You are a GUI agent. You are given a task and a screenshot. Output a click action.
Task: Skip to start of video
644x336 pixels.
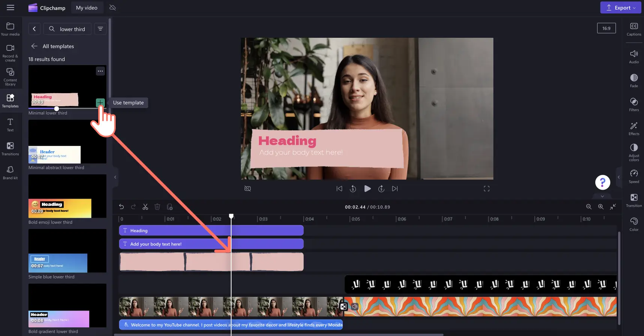tap(339, 189)
